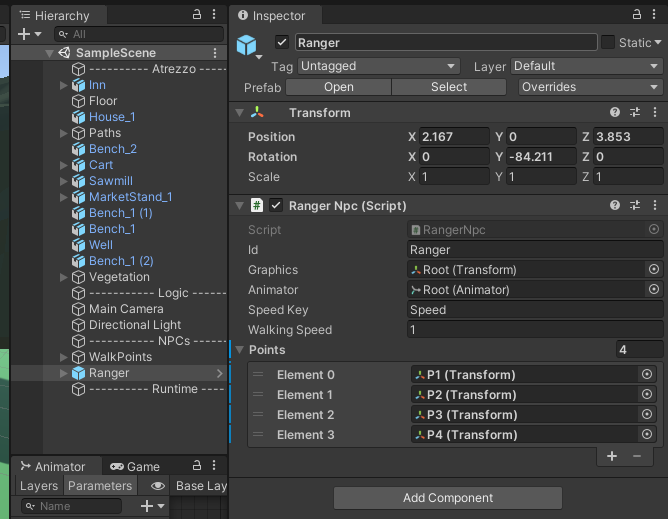Viewport: 668px width, 519px height.
Task: Open Static flags dropdown arrow
Action: [658, 42]
